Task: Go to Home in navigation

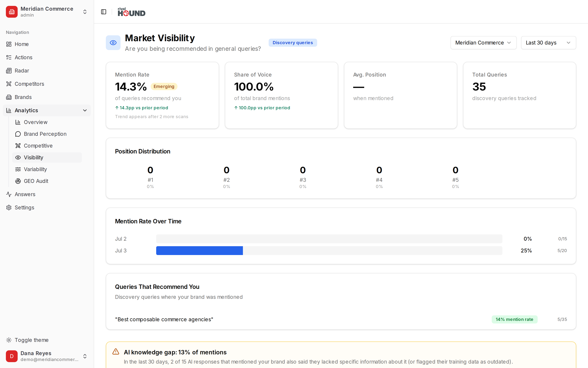Action: point(47,44)
